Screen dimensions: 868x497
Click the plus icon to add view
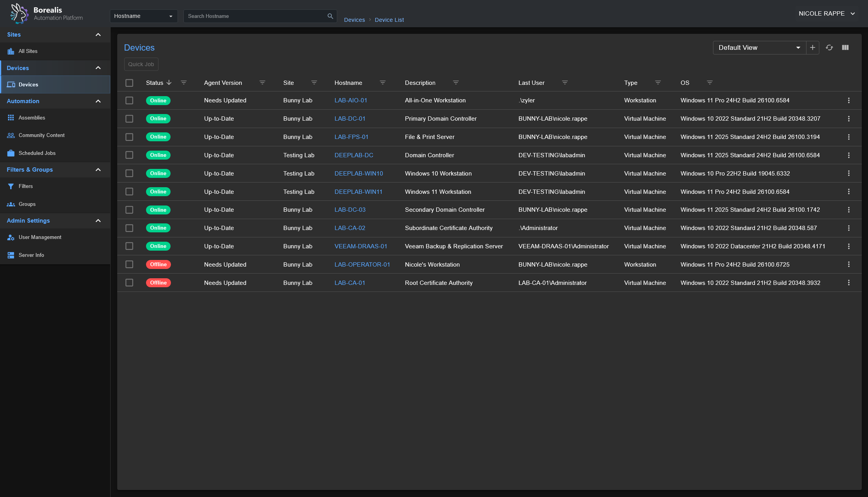pyautogui.click(x=812, y=47)
